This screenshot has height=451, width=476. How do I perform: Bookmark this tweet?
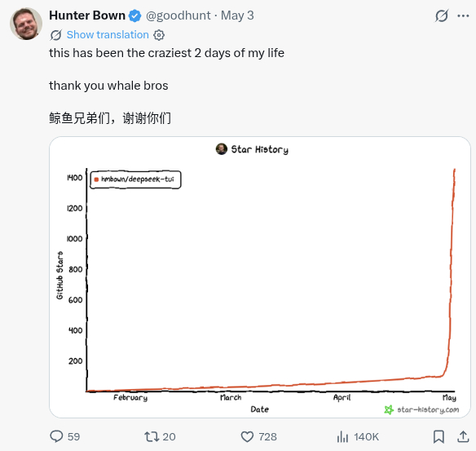tap(439, 436)
